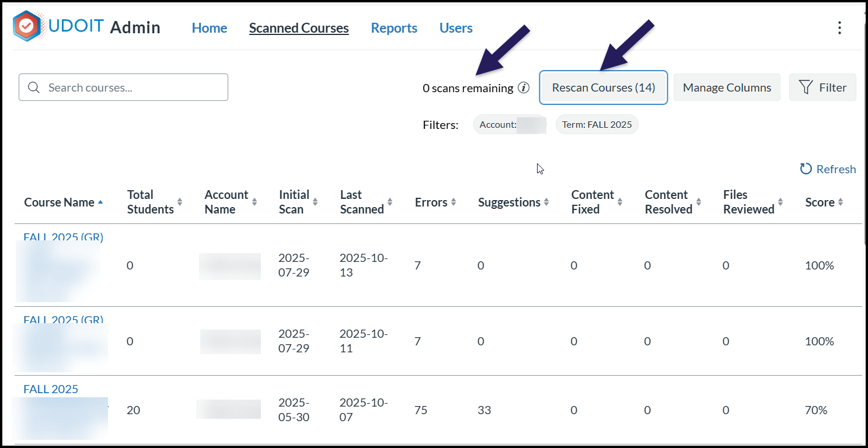Screen dimensions: 868x448
Task: Click the circular Refresh arrow icon
Action: click(x=806, y=169)
